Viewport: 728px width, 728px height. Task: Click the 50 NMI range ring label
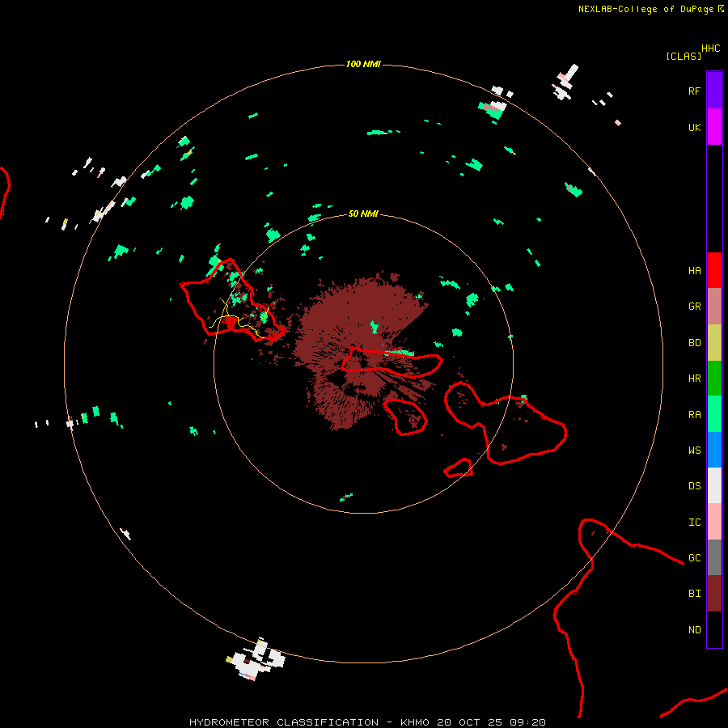pyautogui.click(x=363, y=214)
